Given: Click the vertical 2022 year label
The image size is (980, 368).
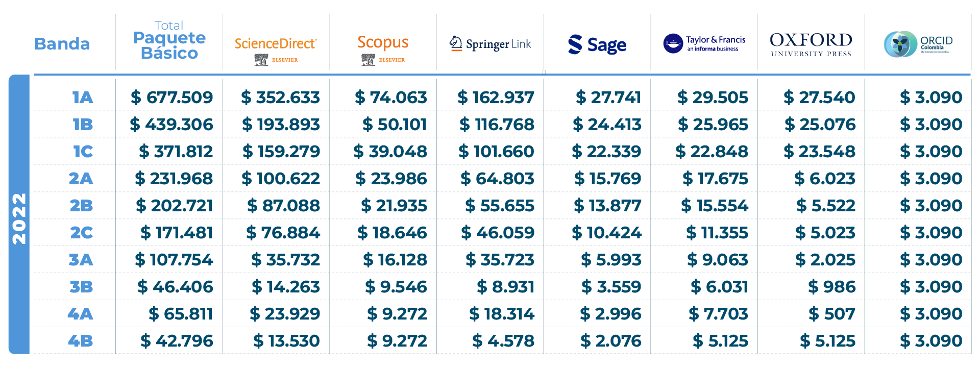Looking at the screenshot, I should tap(19, 218).
